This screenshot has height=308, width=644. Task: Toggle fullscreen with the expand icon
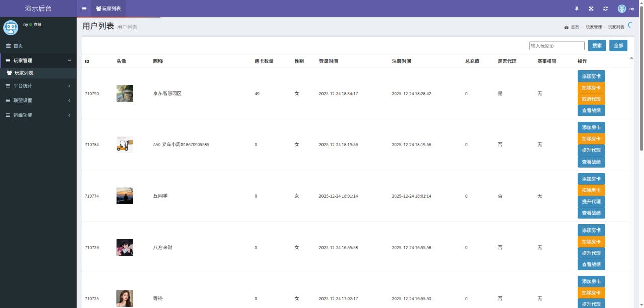click(x=591, y=9)
